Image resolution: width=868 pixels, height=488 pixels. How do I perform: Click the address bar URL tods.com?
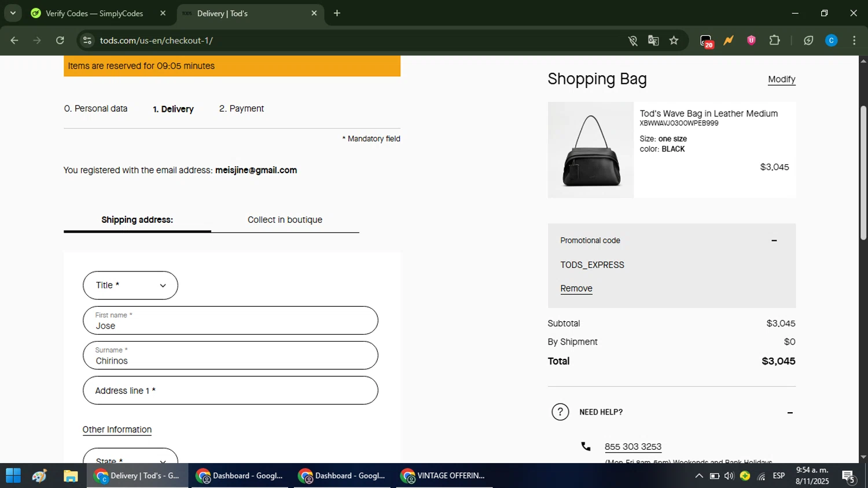[156, 41]
